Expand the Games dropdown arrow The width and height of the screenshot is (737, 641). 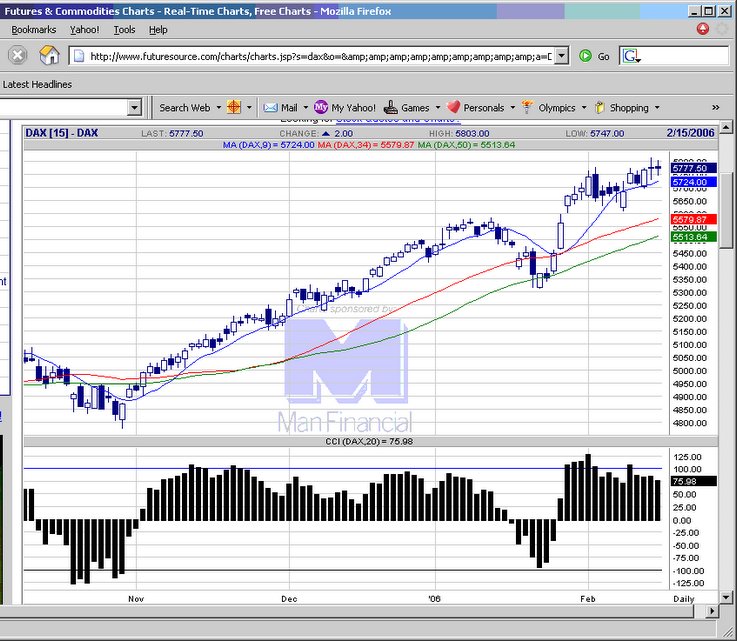[x=438, y=108]
